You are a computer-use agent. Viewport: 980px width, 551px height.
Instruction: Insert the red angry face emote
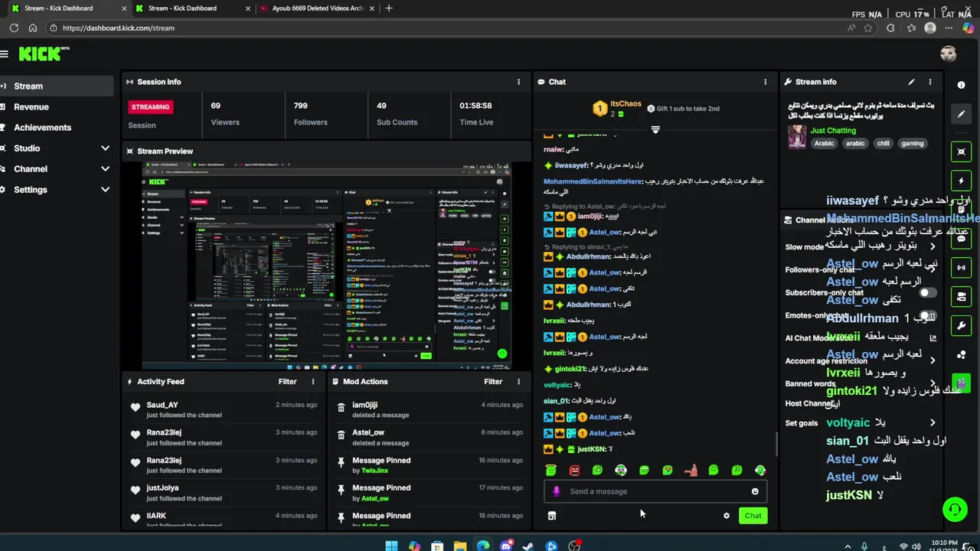click(574, 471)
